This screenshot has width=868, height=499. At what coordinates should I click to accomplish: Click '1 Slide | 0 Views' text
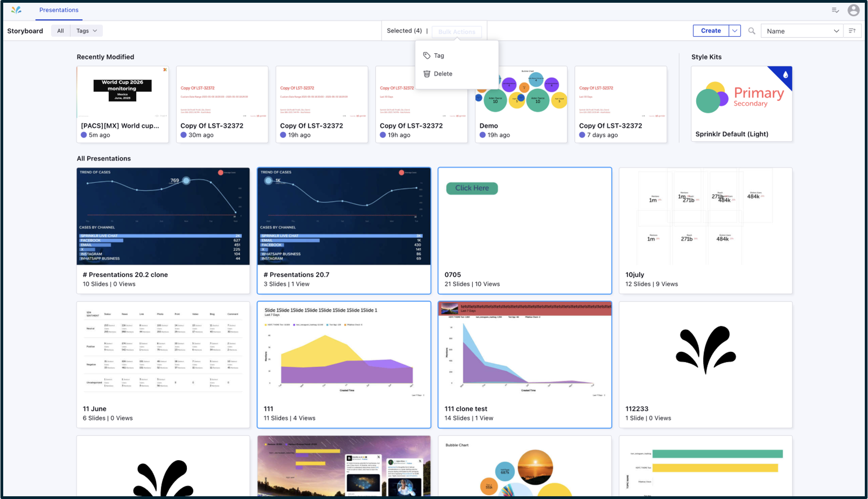click(x=648, y=418)
